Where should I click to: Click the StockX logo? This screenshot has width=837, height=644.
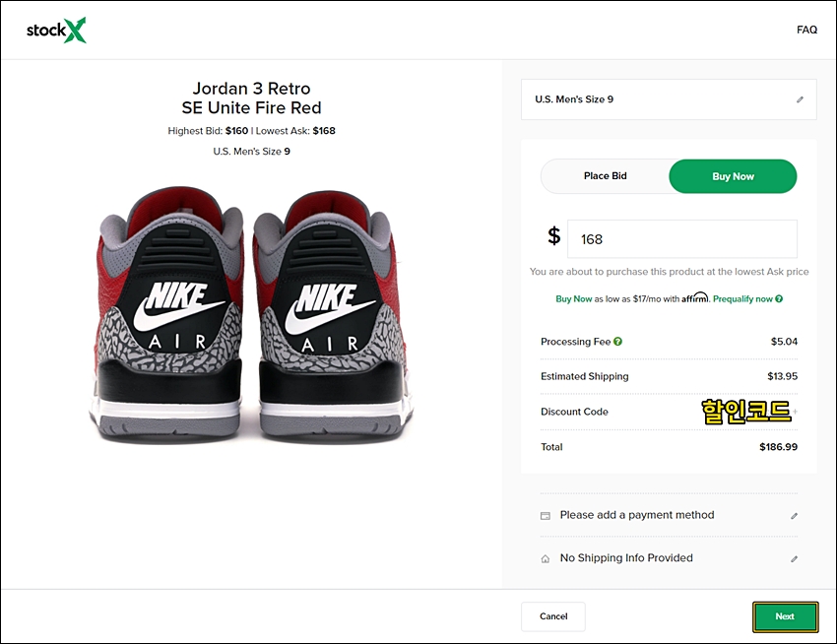pyautogui.click(x=56, y=31)
